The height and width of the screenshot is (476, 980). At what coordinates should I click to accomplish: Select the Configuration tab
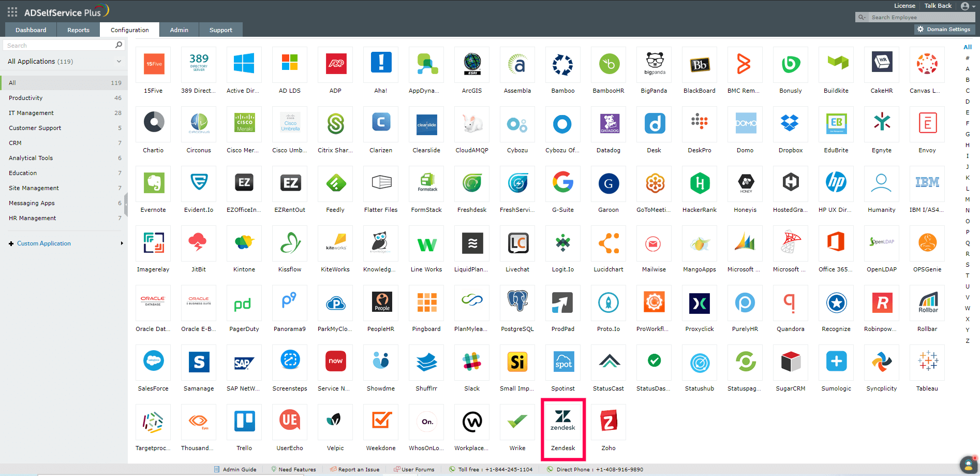(x=130, y=30)
